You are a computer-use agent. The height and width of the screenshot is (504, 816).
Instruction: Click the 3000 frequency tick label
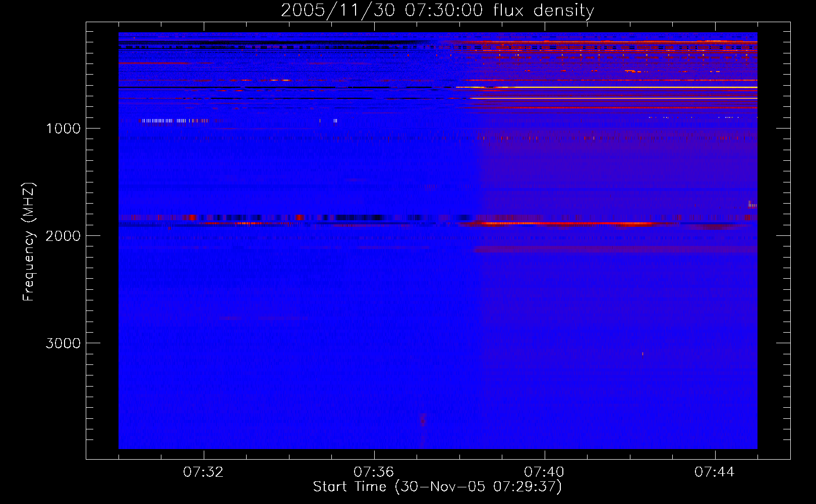tap(63, 343)
